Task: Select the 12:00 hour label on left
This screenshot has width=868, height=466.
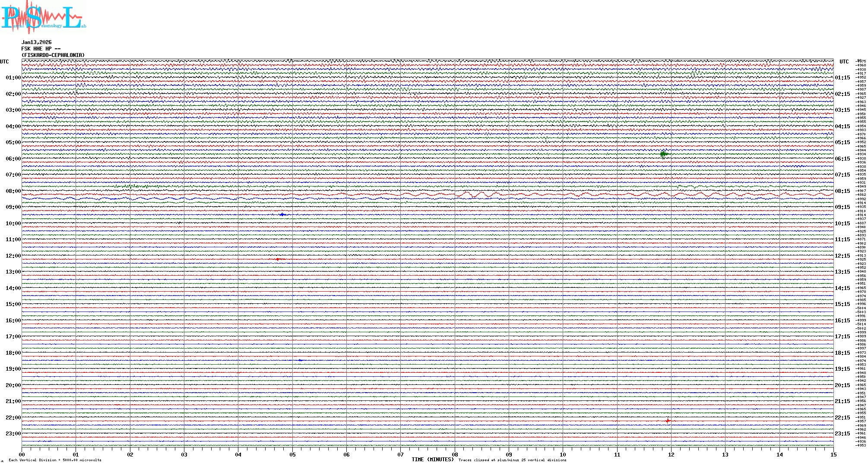Action: coord(13,256)
